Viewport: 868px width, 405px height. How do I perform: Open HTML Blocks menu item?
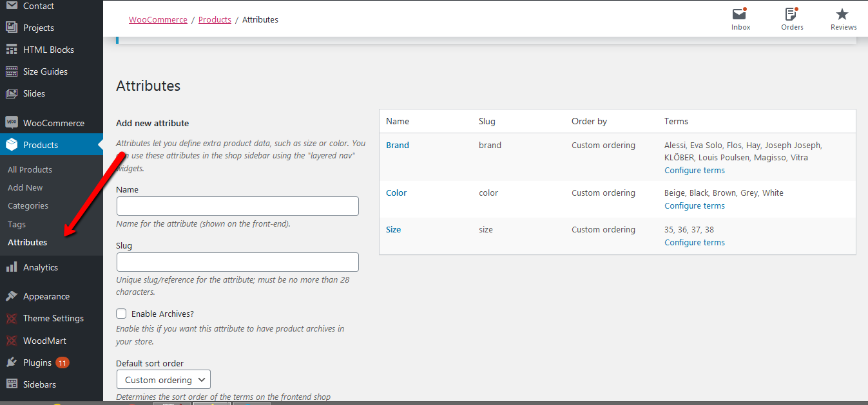click(48, 50)
